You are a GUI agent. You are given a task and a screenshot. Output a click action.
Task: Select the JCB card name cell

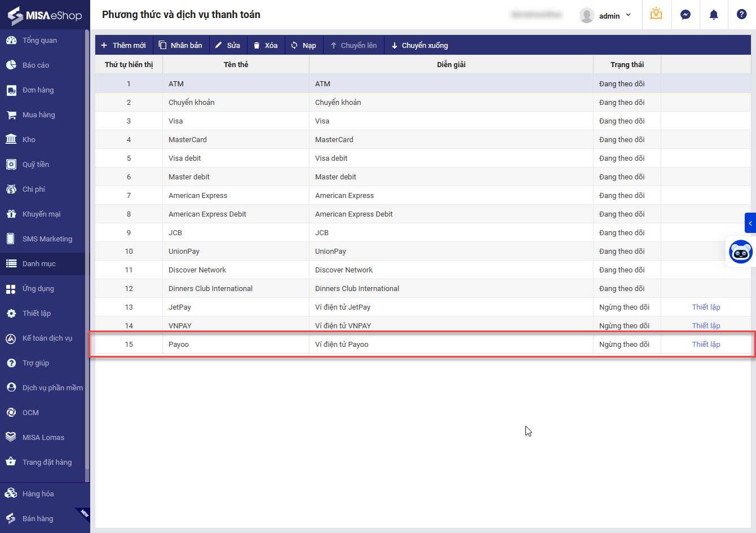click(236, 233)
